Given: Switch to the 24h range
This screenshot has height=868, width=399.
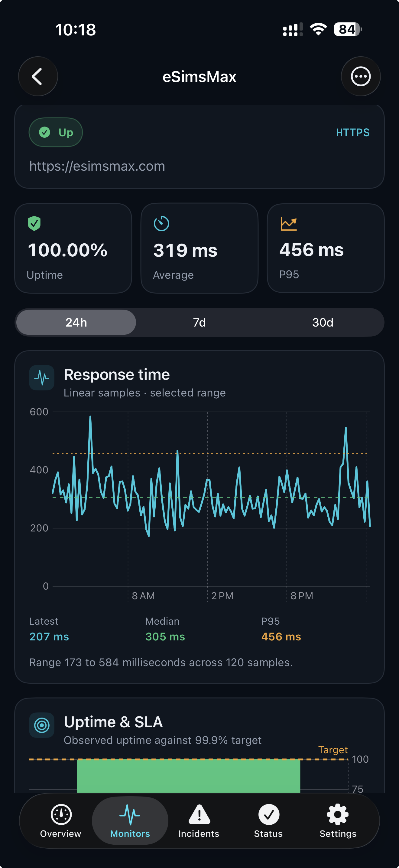Looking at the screenshot, I should (76, 322).
